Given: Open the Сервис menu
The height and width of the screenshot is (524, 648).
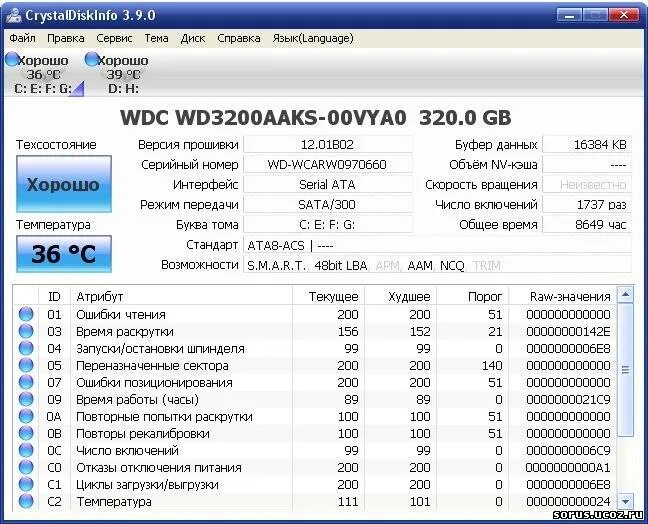Looking at the screenshot, I should click(x=114, y=38).
